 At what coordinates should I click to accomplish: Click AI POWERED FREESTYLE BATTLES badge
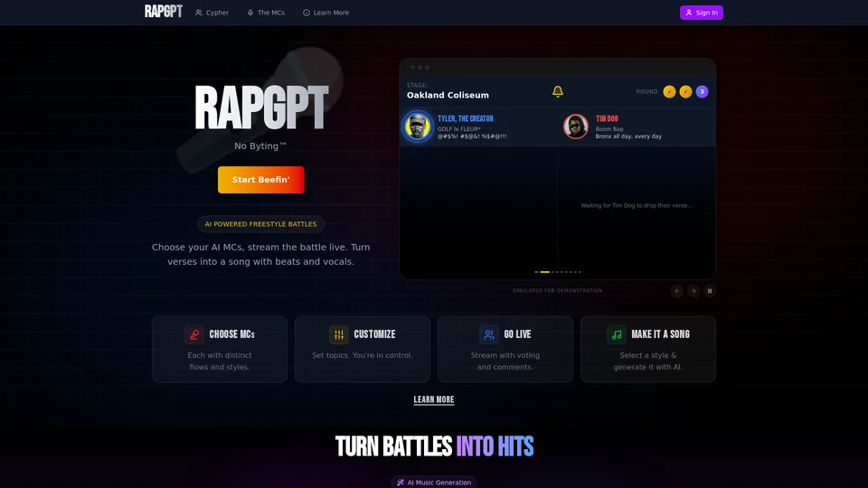coord(260,224)
